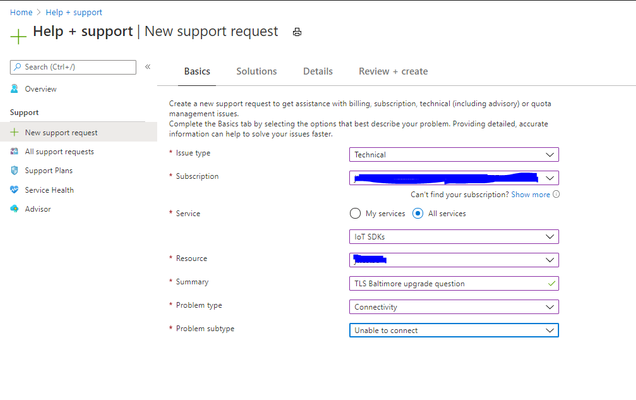
Task: Click the Summary field label
Action: pos(192,282)
